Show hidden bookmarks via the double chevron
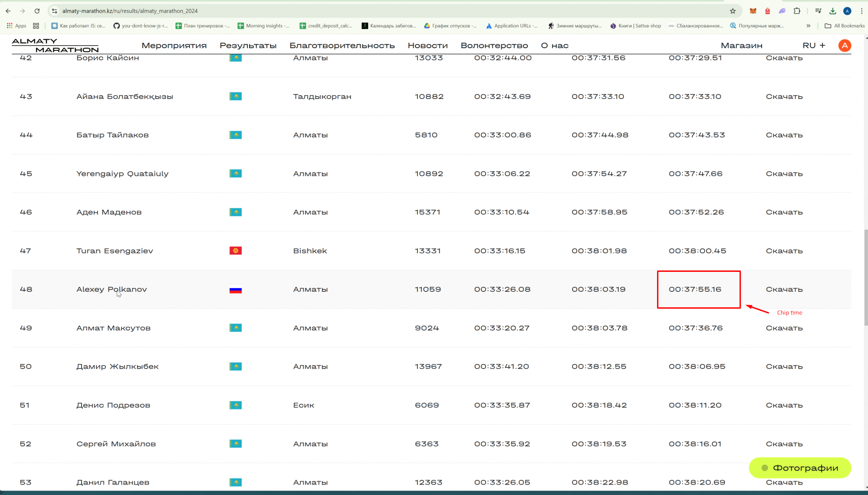This screenshot has height=495, width=868. pos(809,26)
